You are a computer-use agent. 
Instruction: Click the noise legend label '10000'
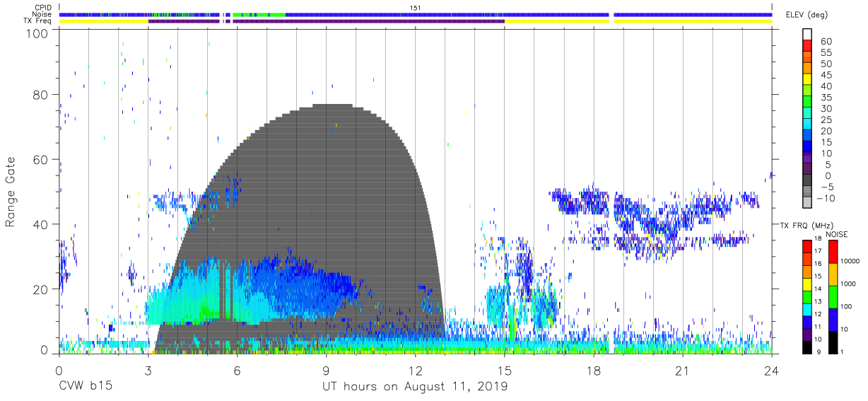(x=850, y=262)
